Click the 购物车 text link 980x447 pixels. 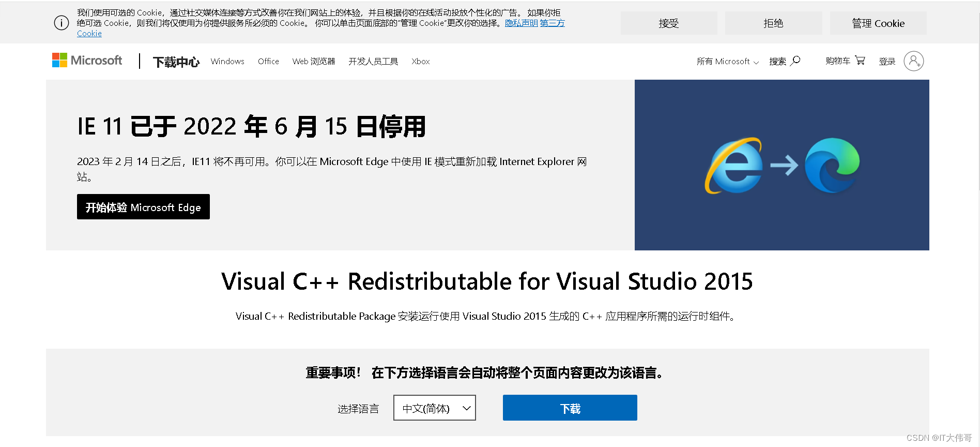pos(838,61)
